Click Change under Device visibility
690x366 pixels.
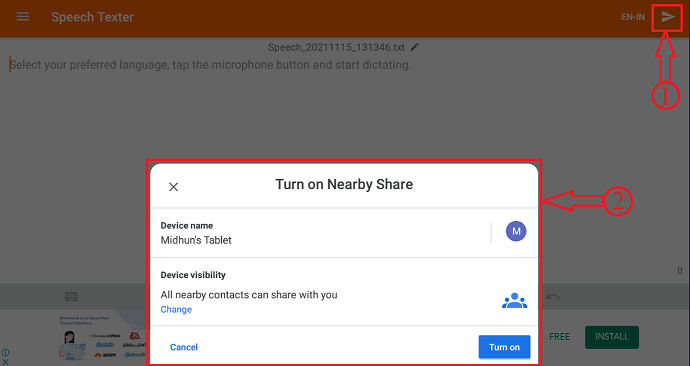click(x=176, y=309)
